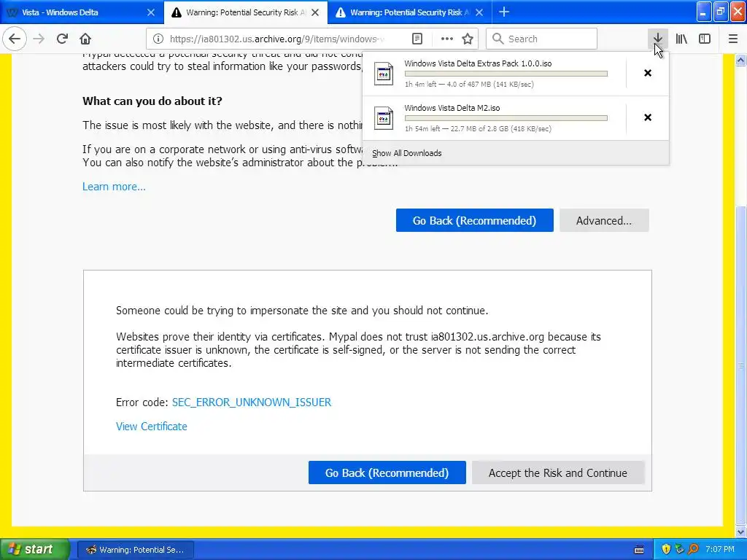Click the page scrollbar down arrow
The width and height of the screenshot is (747, 560).
click(x=741, y=532)
